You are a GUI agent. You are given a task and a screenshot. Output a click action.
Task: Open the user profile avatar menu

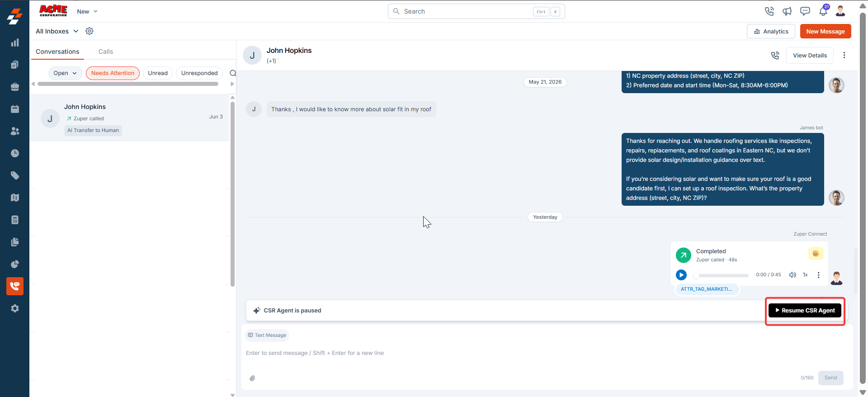(841, 11)
